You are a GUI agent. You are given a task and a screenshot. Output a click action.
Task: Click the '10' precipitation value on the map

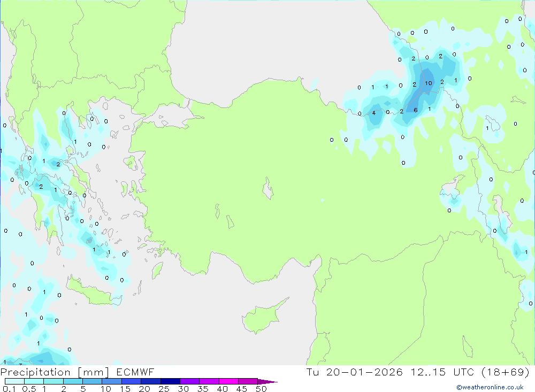(429, 83)
